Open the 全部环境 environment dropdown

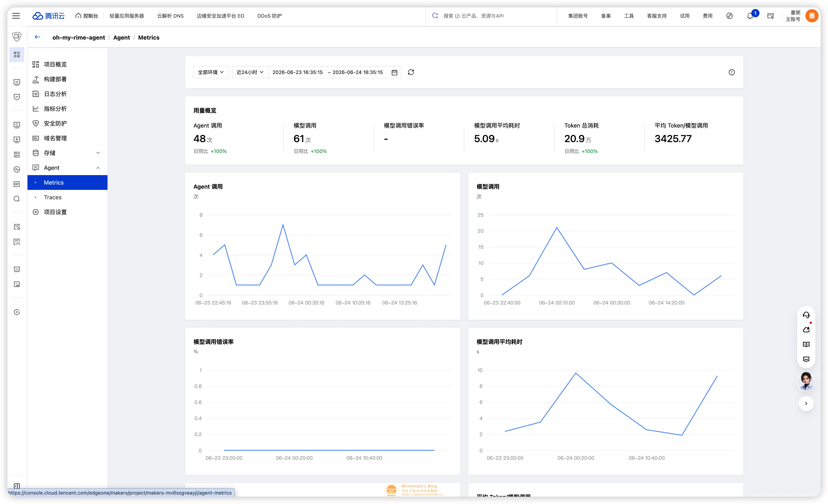pos(211,72)
